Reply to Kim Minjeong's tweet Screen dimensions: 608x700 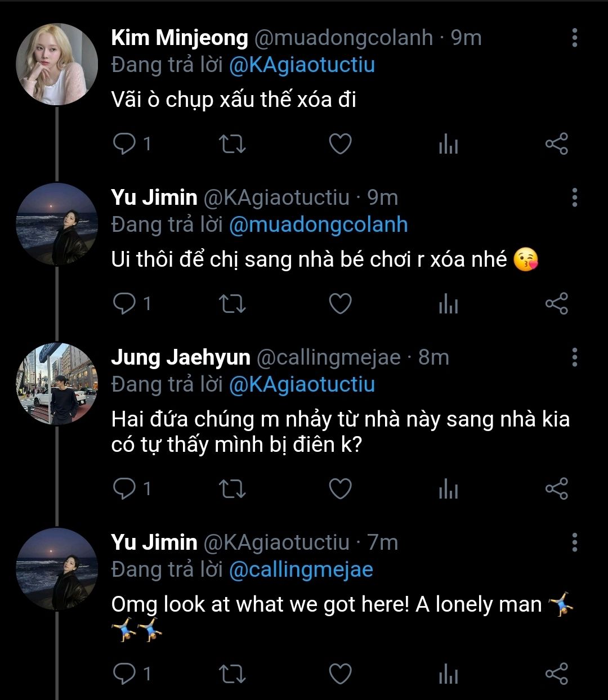coord(124,144)
